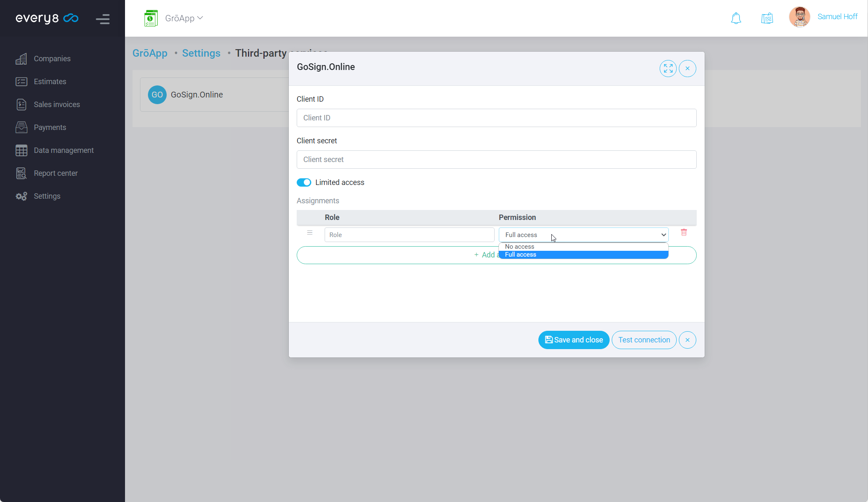Navigate to Settings breadcrumb link

coord(201,53)
